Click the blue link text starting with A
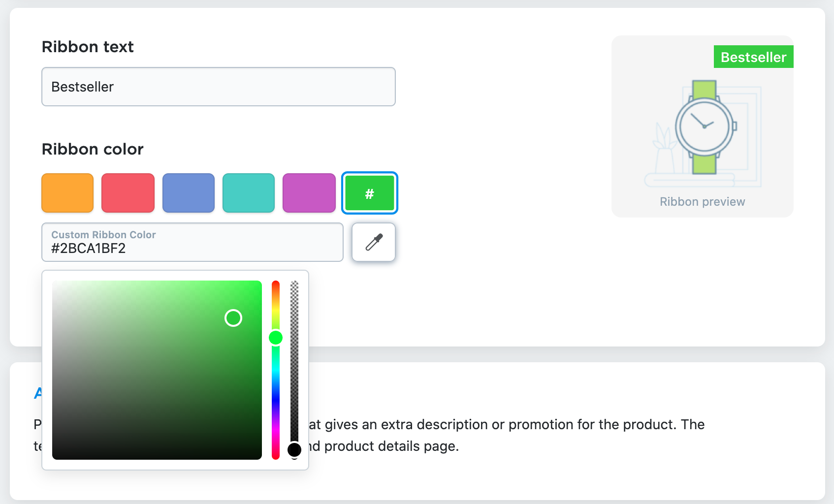The image size is (834, 504). pyautogui.click(x=36, y=393)
